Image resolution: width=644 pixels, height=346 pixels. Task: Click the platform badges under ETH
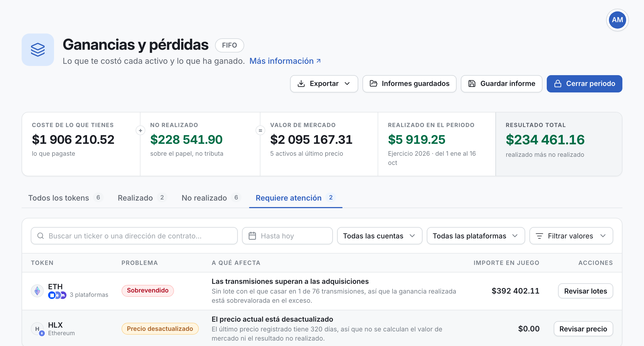[57, 295]
